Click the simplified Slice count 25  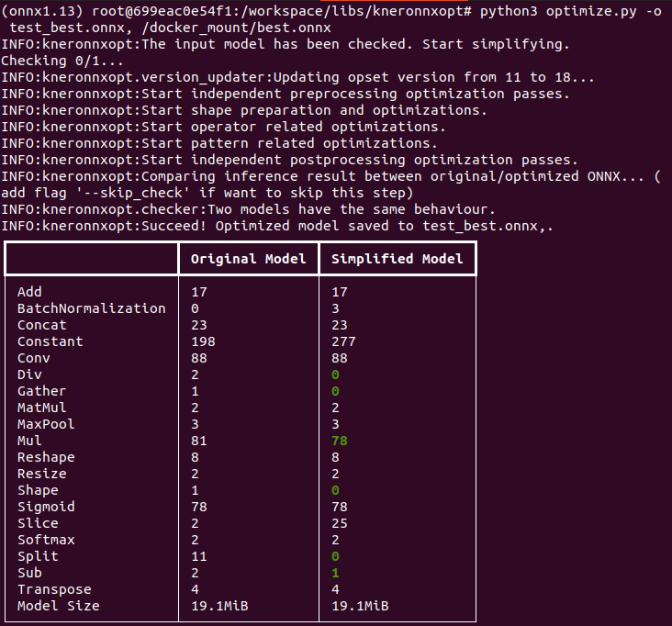[339, 523]
